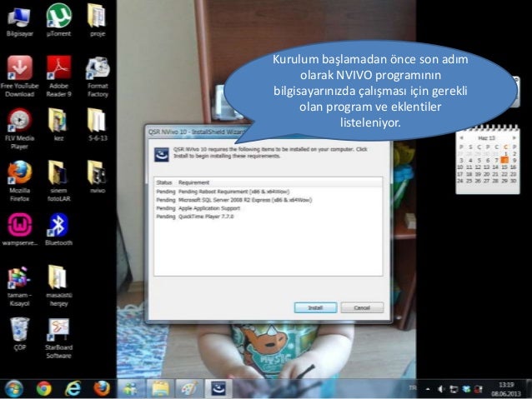
Task: Select the QuickTime Player 7.7.0 row
Action: pos(268,217)
